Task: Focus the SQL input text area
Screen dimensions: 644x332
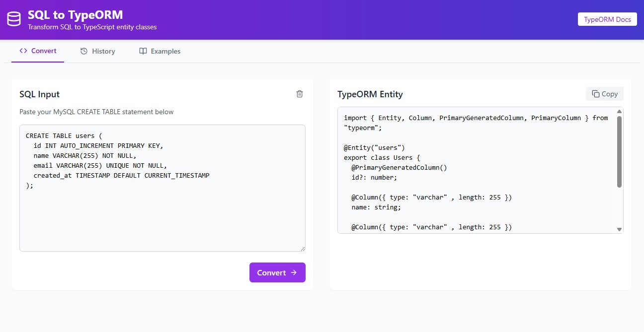Action: (x=162, y=188)
